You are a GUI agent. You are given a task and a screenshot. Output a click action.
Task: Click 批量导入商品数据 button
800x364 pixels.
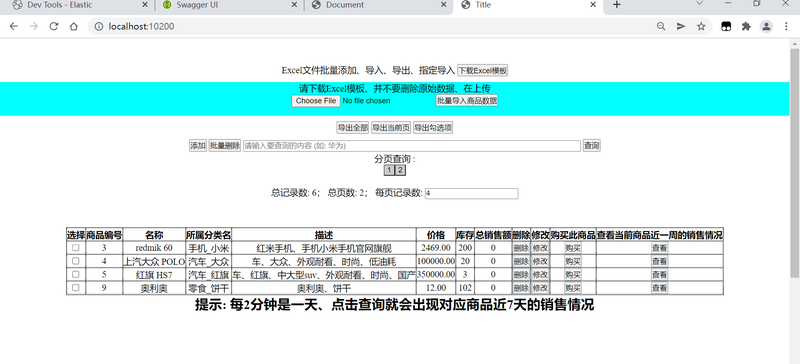pos(467,101)
